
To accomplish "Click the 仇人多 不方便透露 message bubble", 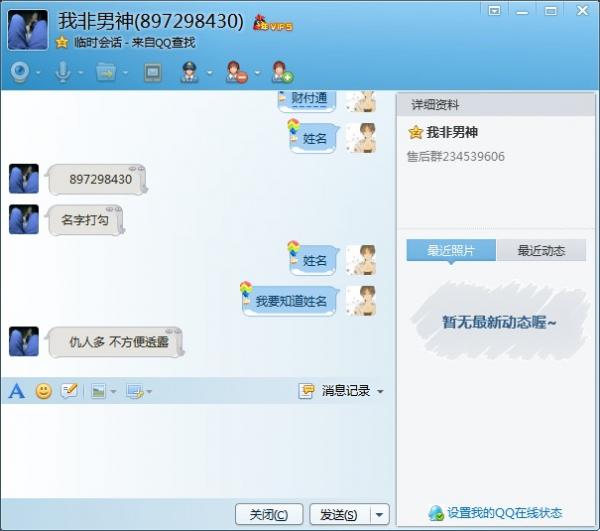I will coord(116,342).
